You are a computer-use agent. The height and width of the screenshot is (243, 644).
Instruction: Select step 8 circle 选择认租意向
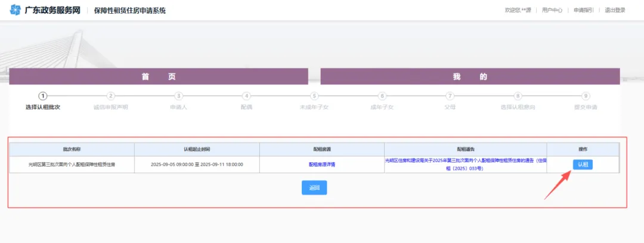point(518,96)
